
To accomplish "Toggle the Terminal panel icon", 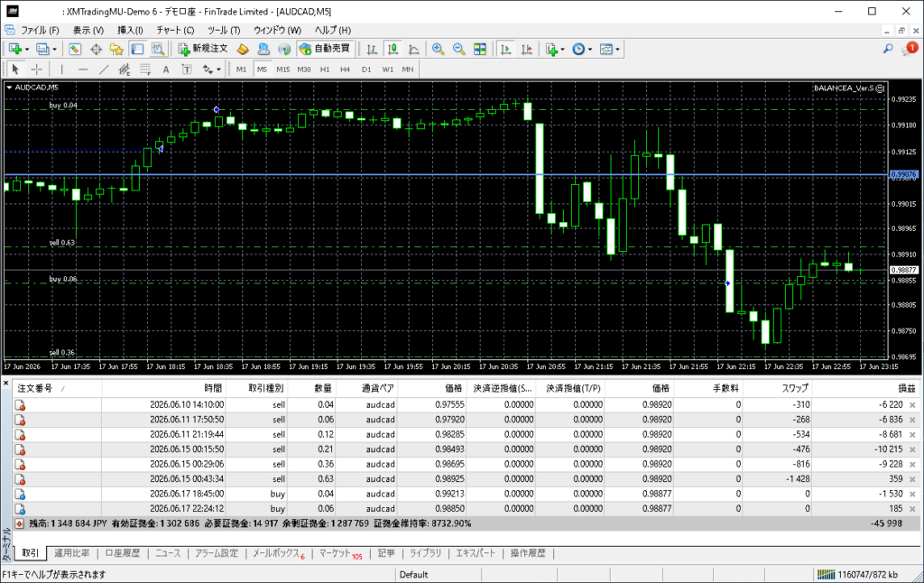I will coord(137,49).
